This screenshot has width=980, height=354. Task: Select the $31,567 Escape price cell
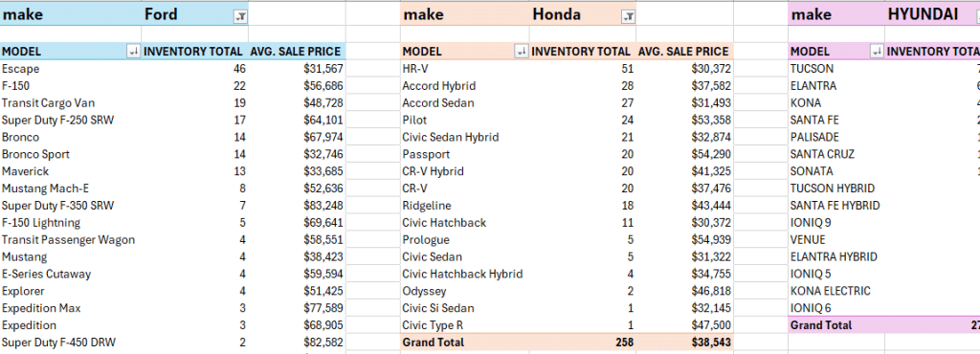tap(297, 69)
